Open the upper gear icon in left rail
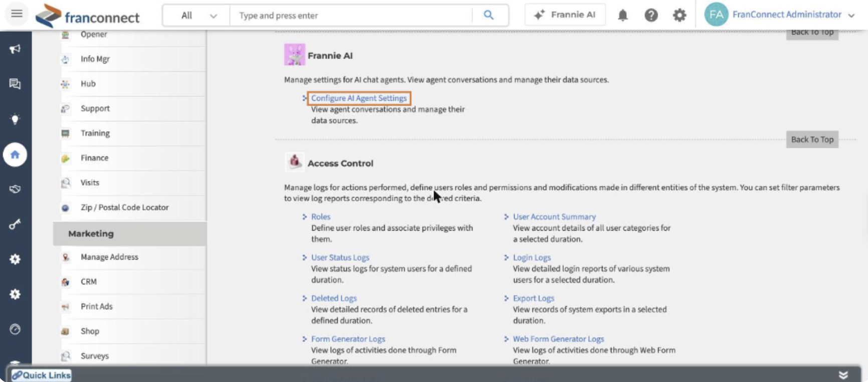 tap(15, 259)
